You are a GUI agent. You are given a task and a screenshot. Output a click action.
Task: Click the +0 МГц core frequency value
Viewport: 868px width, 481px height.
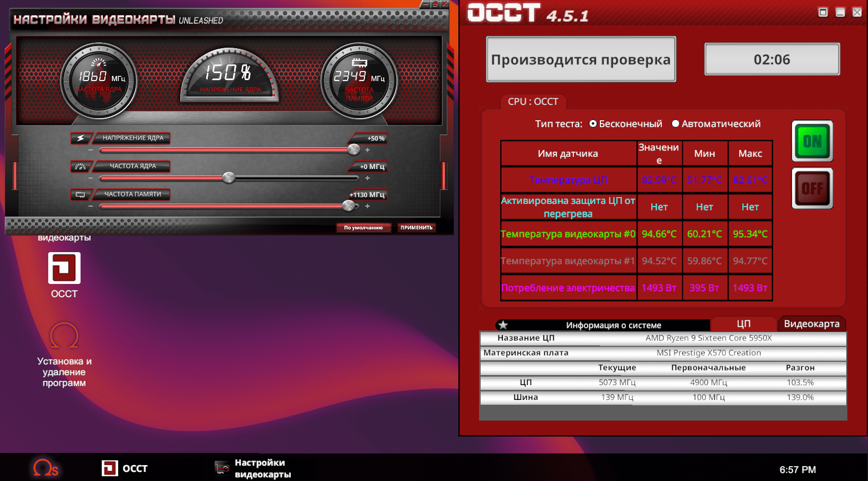373,167
